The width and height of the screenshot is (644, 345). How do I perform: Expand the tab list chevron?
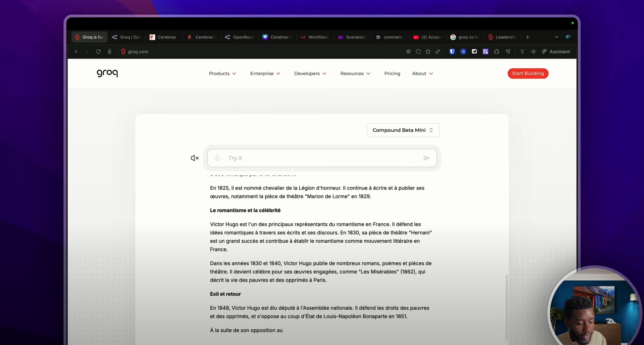click(x=557, y=37)
